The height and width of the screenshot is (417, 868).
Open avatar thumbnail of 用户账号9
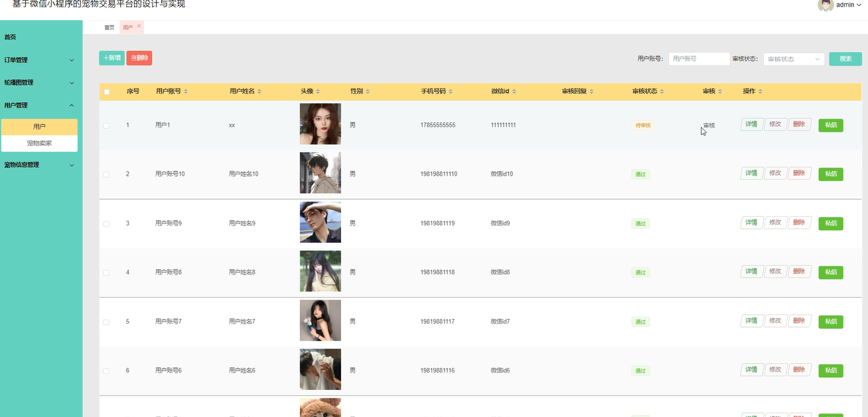[321, 222]
